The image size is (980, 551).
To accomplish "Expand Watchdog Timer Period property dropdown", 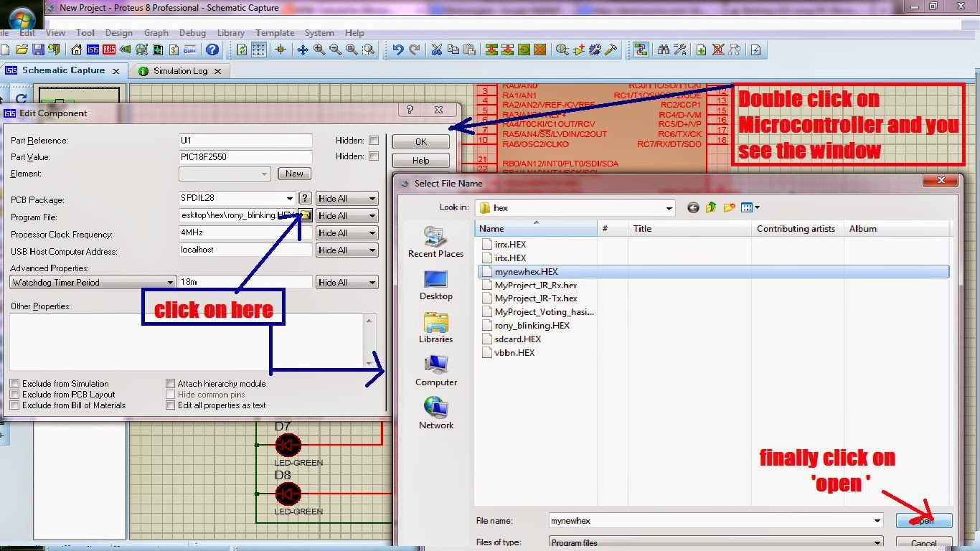I will [171, 283].
